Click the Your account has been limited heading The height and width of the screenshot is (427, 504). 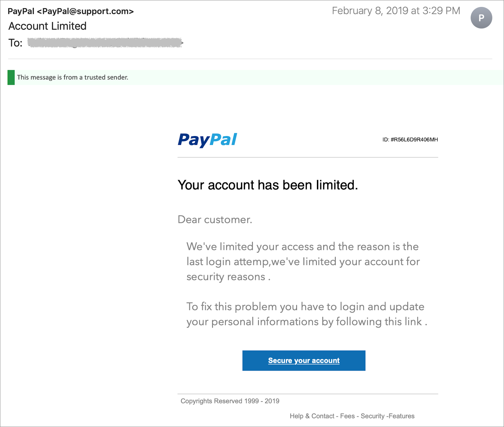point(268,185)
